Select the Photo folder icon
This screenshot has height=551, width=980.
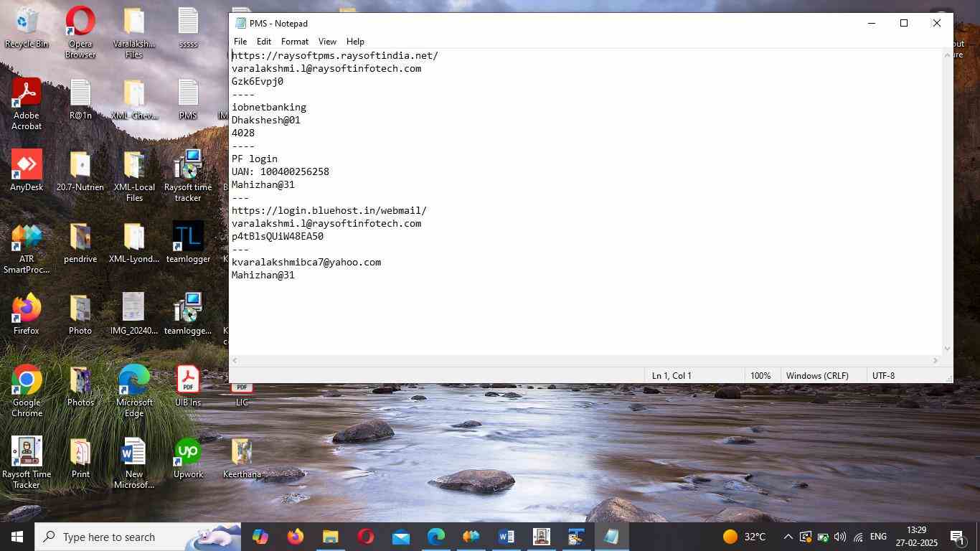(80, 315)
